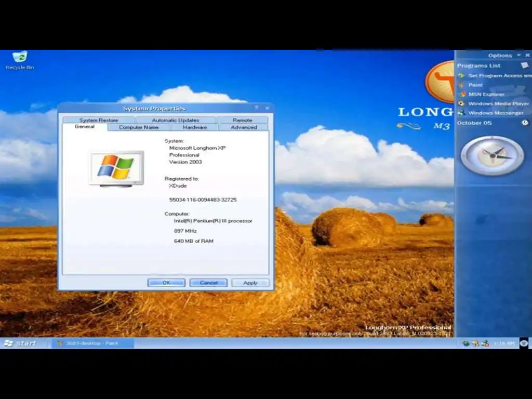Click the 'Intel(R) Pentium(R) III processor' text
532x399 pixels.
point(212,220)
